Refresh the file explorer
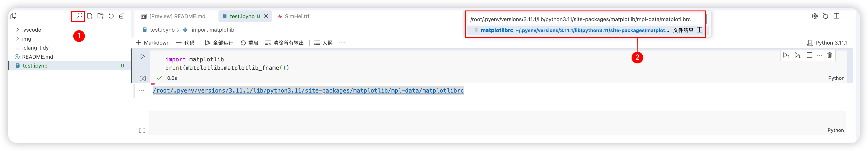Screen dimensions: 868x151 [x=111, y=16]
